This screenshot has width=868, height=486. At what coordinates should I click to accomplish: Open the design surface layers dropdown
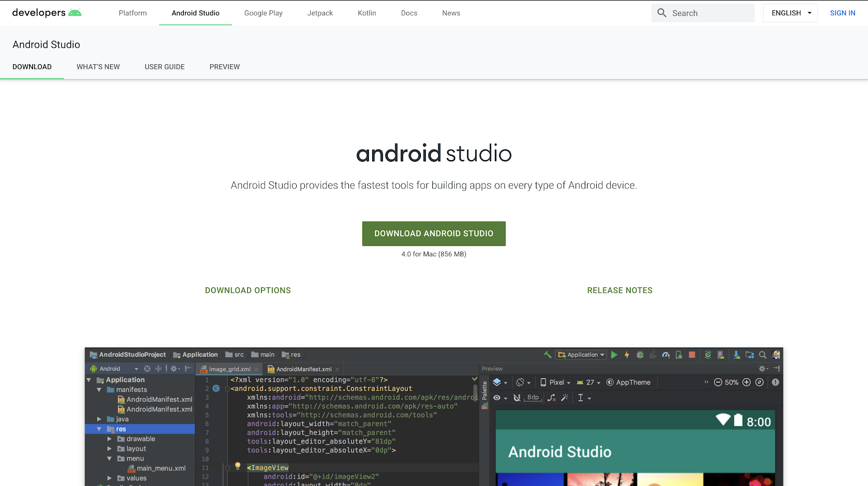point(500,382)
